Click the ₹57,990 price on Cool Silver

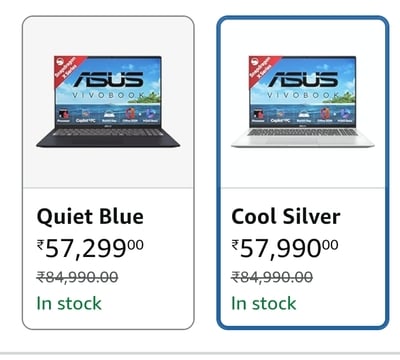pyautogui.click(x=285, y=249)
